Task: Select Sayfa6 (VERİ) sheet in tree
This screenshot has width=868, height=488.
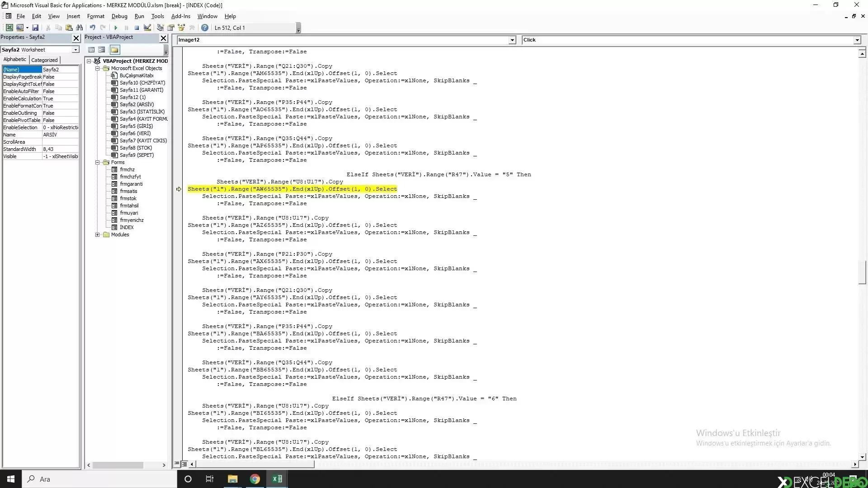Action: (x=135, y=133)
